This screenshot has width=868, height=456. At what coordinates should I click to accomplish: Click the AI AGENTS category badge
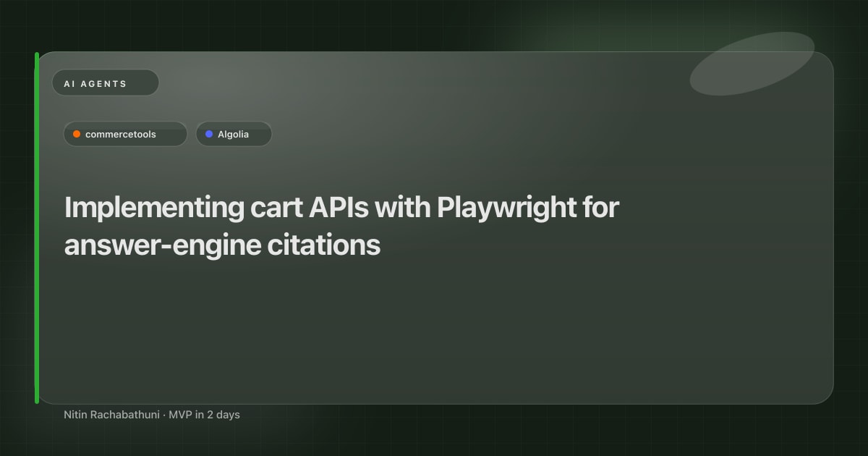pos(106,83)
